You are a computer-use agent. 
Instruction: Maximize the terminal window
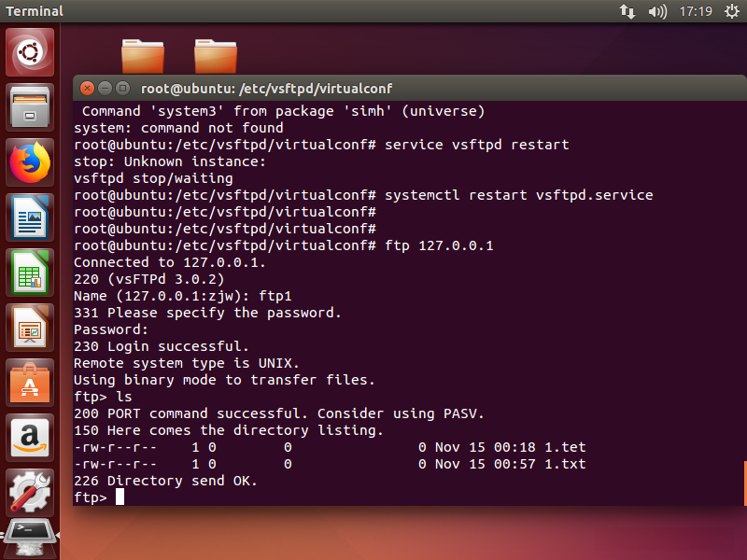tap(123, 88)
